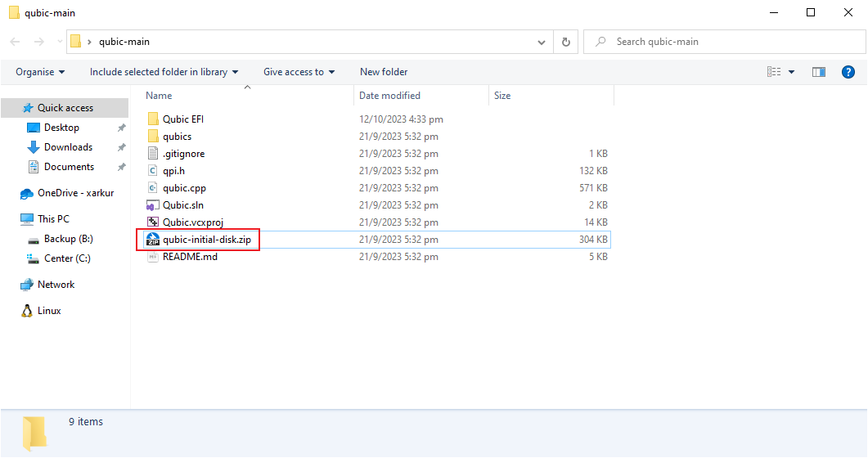The height and width of the screenshot is (458, 868).
Task: Change view layout icon
Action: pyautogui.click(x=774, y=72)
